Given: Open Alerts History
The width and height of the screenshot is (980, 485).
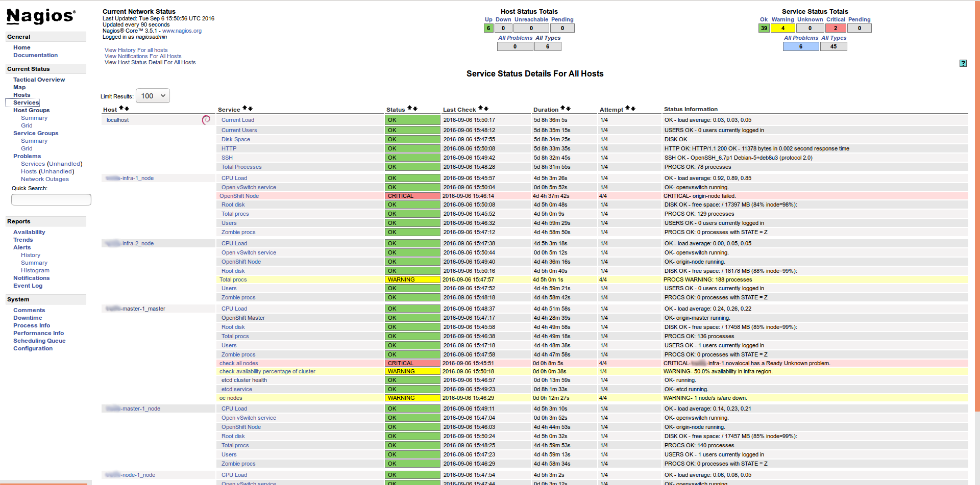Looking at the screenshot, I should pos(31,255).
